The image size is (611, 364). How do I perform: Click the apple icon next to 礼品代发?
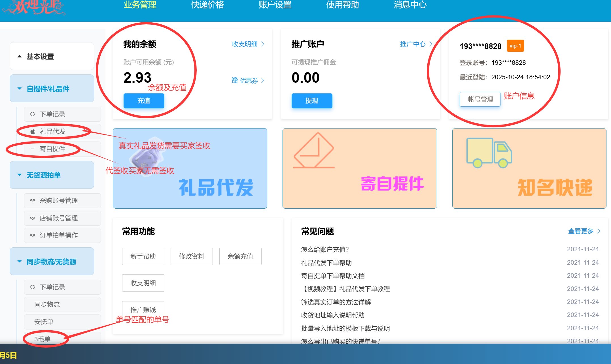[33, 132]
